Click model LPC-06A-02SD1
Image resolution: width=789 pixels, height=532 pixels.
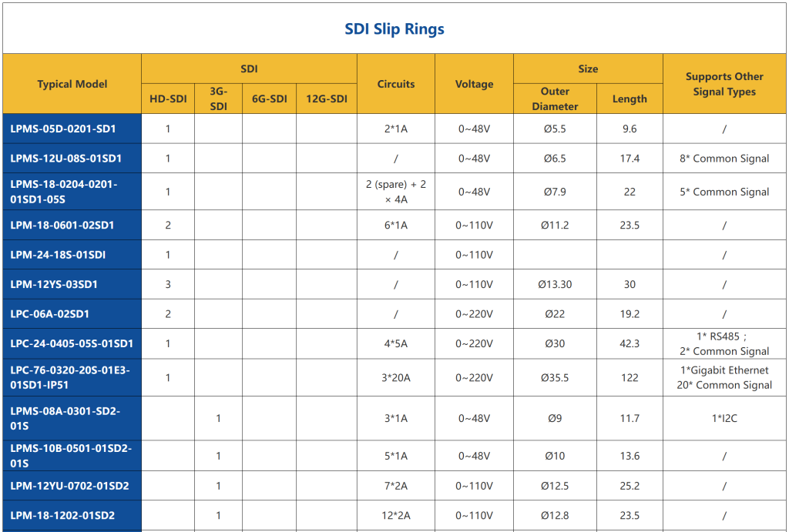50,314
